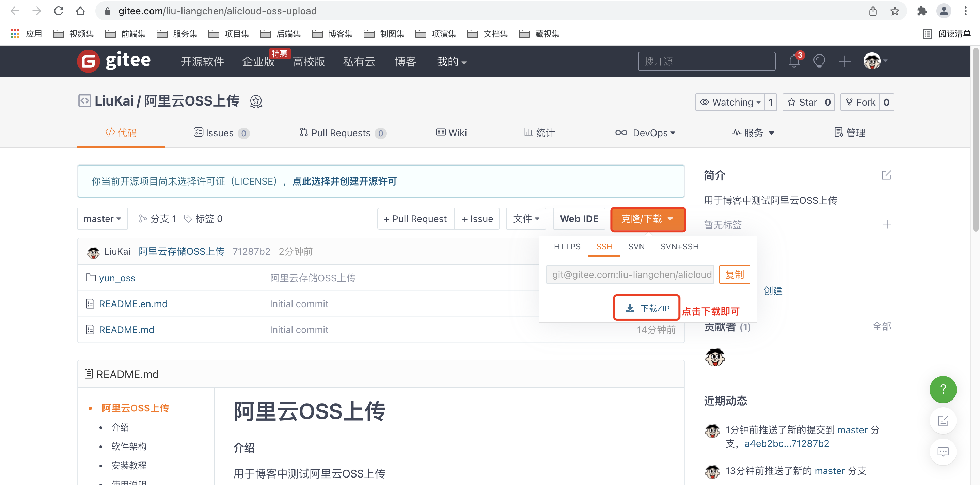The width and height of the screenshot is (980, 485).
Task: Click the floating chat comment icon
Action: coord(943,452)
